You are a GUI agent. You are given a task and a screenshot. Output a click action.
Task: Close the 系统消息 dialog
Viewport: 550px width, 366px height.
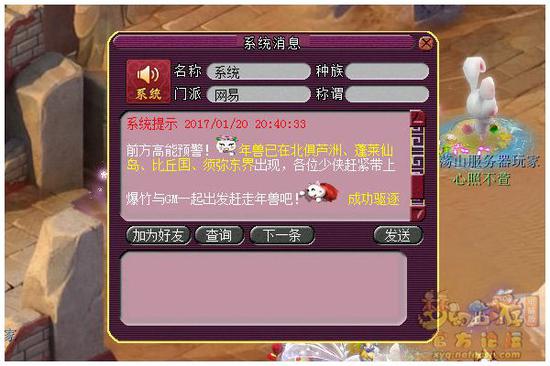click(427, 43)
